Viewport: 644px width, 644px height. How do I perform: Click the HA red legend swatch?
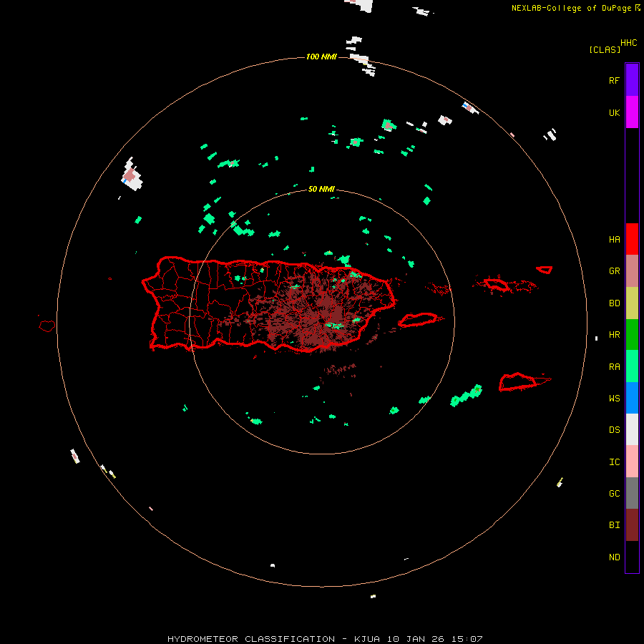click(x=632, y=239)
